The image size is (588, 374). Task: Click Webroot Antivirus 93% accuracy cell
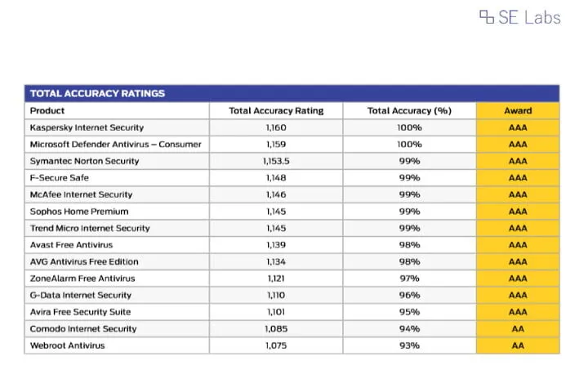point(409,345)
